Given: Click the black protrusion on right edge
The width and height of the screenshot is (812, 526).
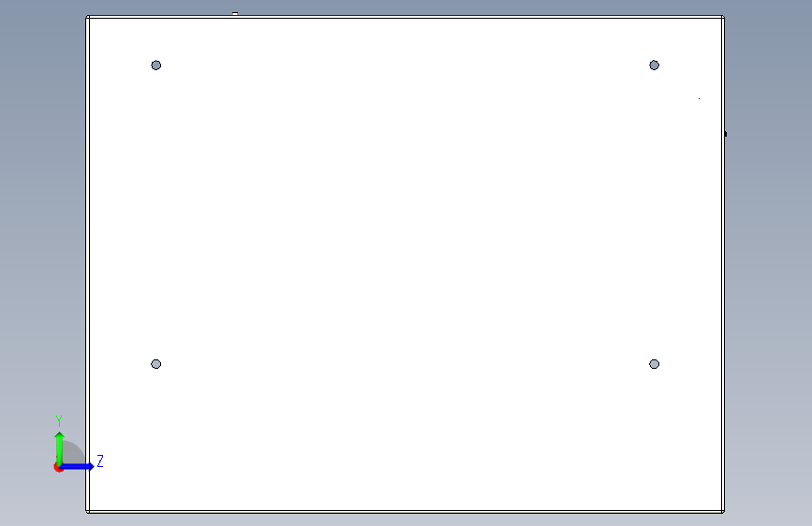Looking at the screenshot, I should (726, 134).
